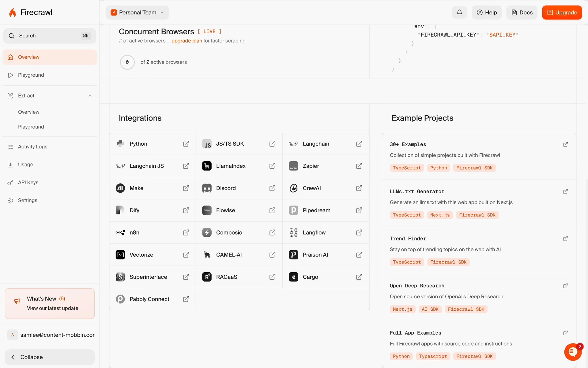Click the Python external link arrow

click(x=186, y=144)
